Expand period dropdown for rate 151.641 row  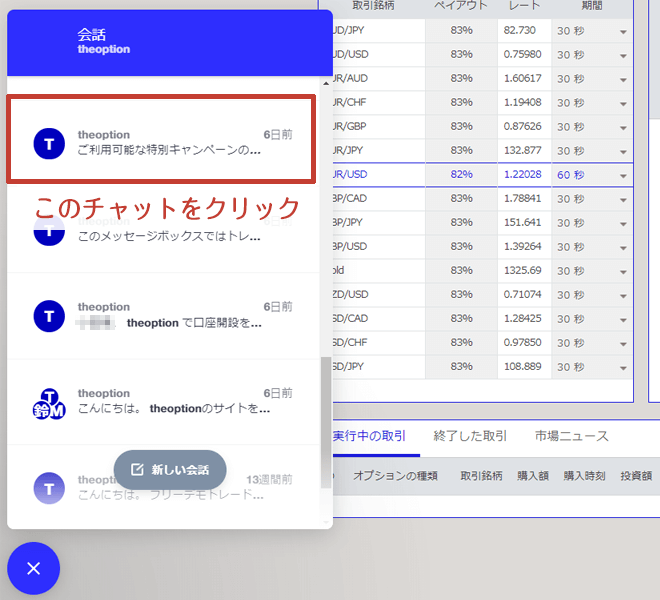pyautogui.click(x=623, y=224)
